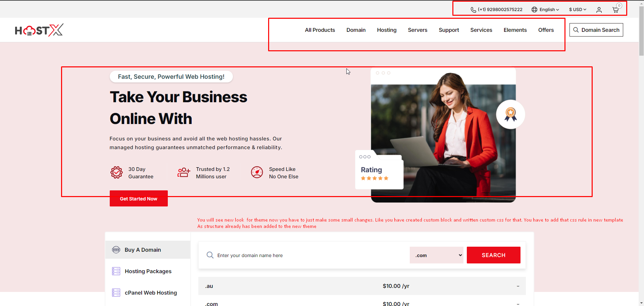The height and width of the screenshot is (306, 644).
Task: Click the 30 Day Guarantee icon
Action: (116, 173)
